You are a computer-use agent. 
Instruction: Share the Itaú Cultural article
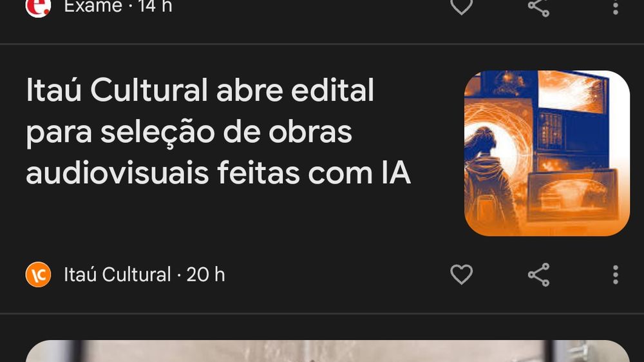pyautogui.click(x=538, y=274)
